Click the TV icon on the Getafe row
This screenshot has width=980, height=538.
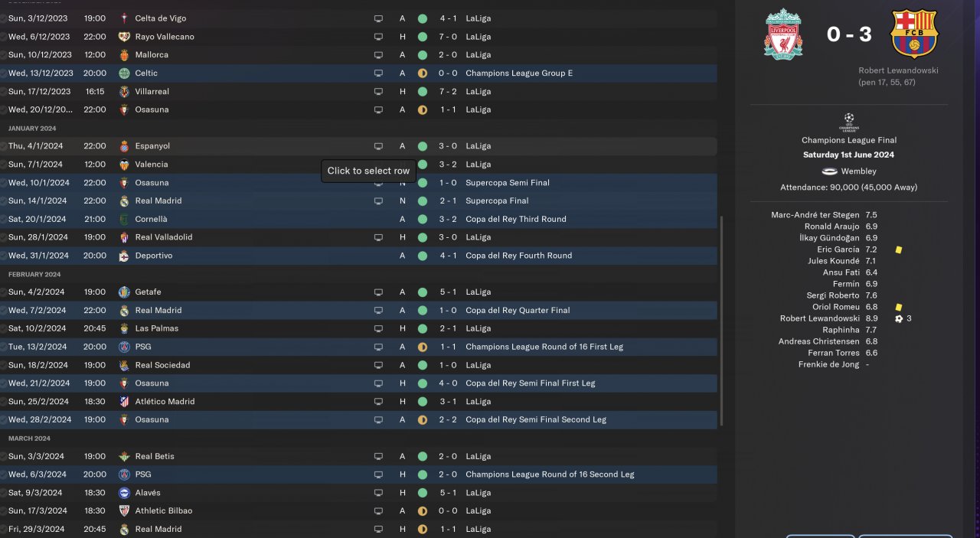click(x=377, y=292)
